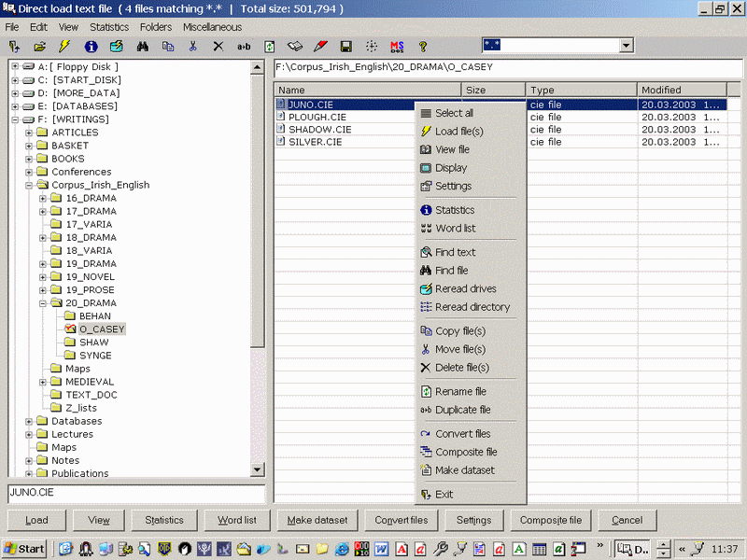
Task: Click the Windows Start button
Action: (25, 549)
